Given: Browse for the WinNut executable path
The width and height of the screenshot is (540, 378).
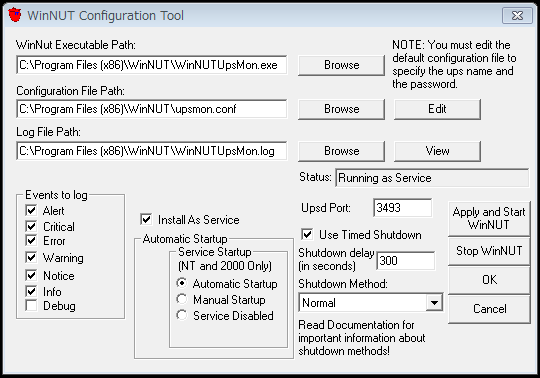Looking at the screenshot, I should pyautogui.click(x=341, y=65).
